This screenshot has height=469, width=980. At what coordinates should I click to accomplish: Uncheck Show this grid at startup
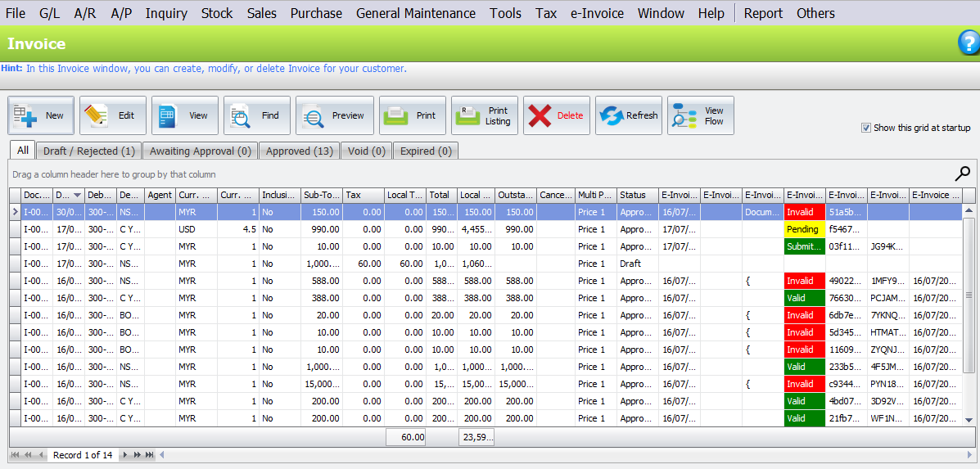pos(866,128)
